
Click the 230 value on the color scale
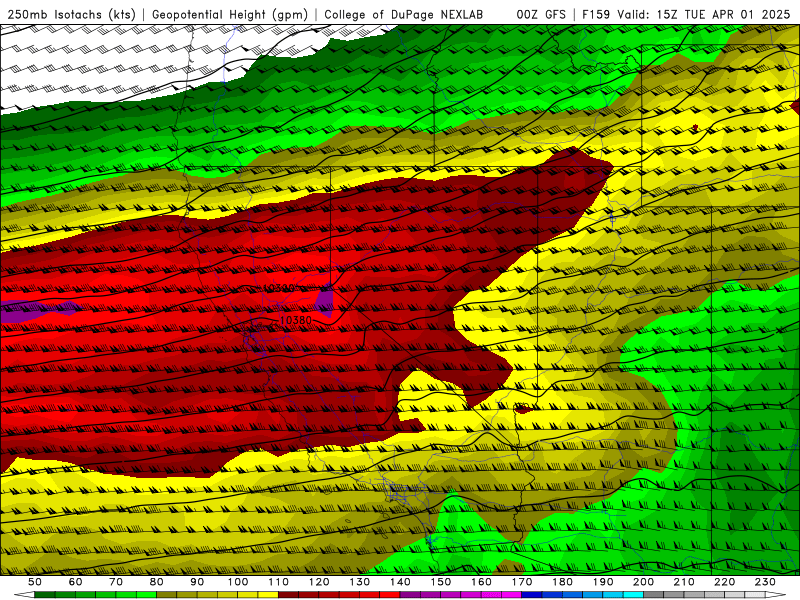point(766,582)
